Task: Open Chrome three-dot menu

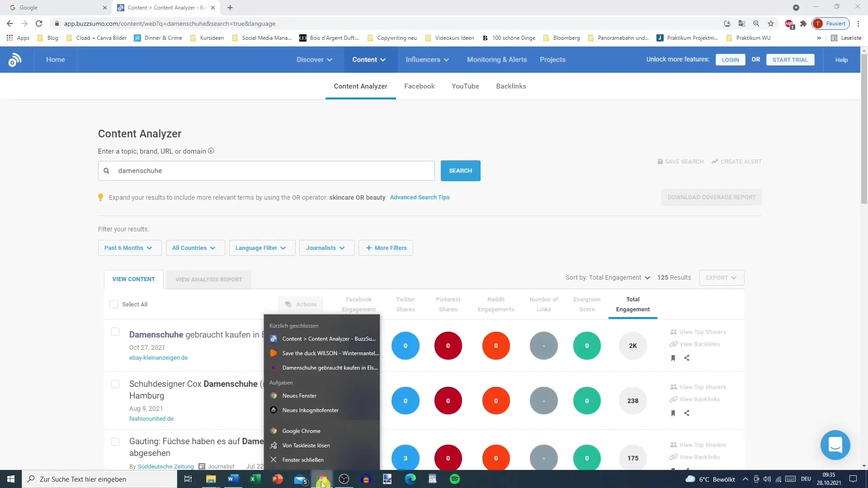Action: click(858, 23)
